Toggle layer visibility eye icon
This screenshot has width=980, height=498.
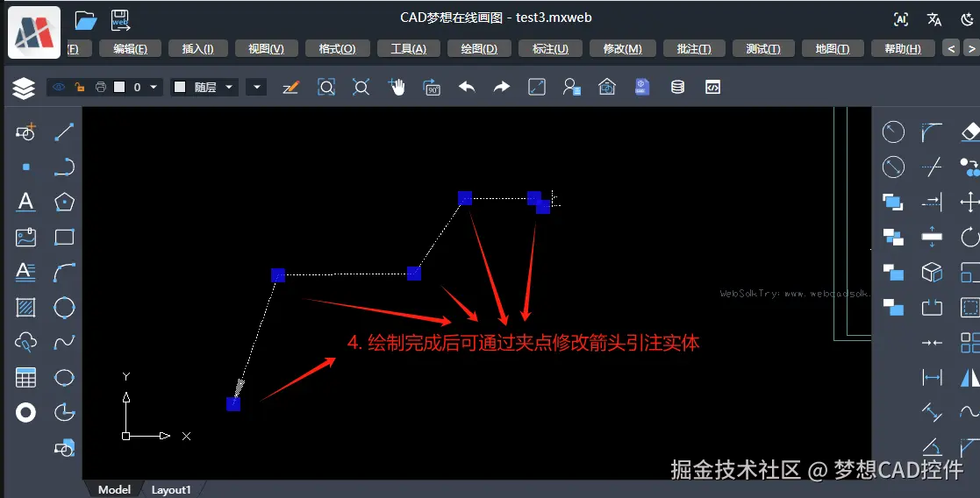point(59,87)
